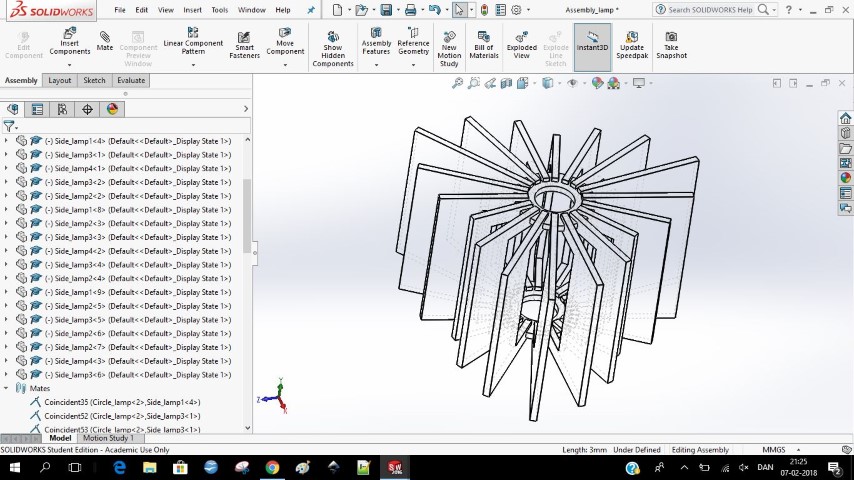Open Options gear icon
This screenshot has height=480, width=854.
[516, 10]
